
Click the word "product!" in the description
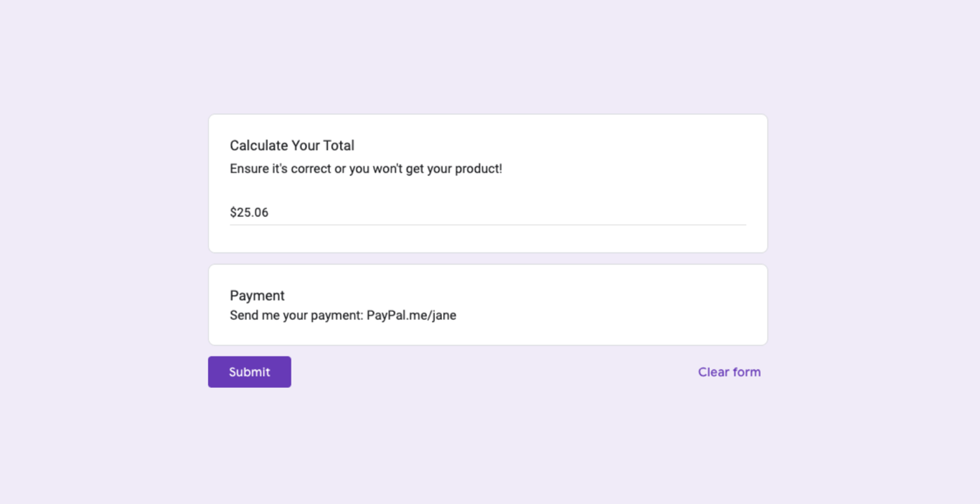tap(479, 169)
